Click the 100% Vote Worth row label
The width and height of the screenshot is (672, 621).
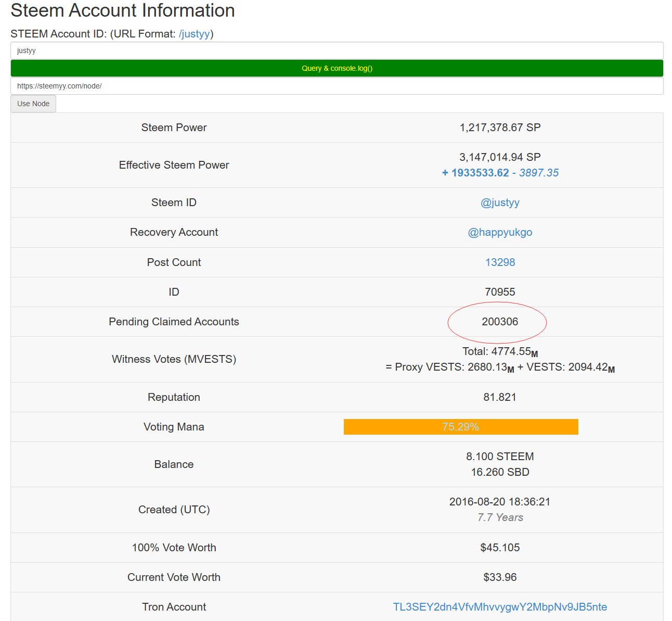174,548
